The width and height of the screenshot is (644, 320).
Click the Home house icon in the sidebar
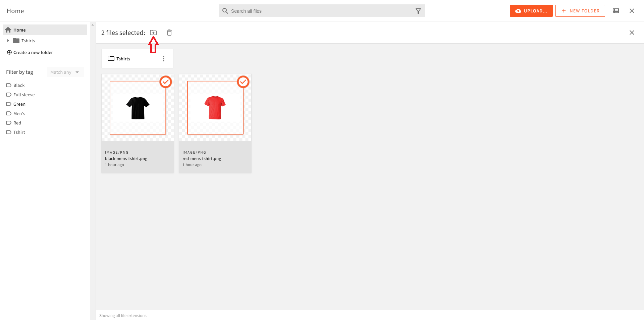pos(8,30)
